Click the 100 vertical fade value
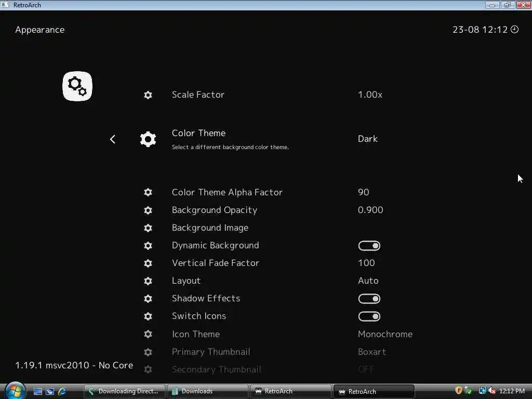Viewport: 532px width, 399px height. [x=366, y=263]
